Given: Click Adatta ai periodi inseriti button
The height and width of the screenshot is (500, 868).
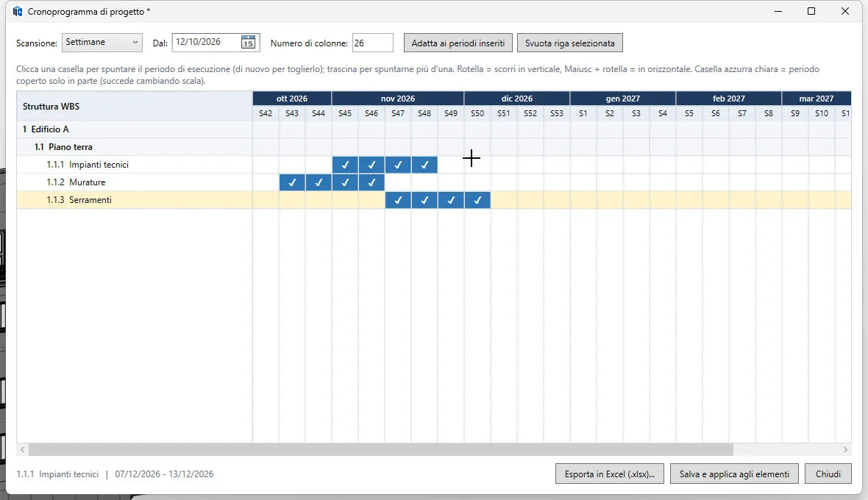Looking at the screenshot, I should click(x=458, y=43).
